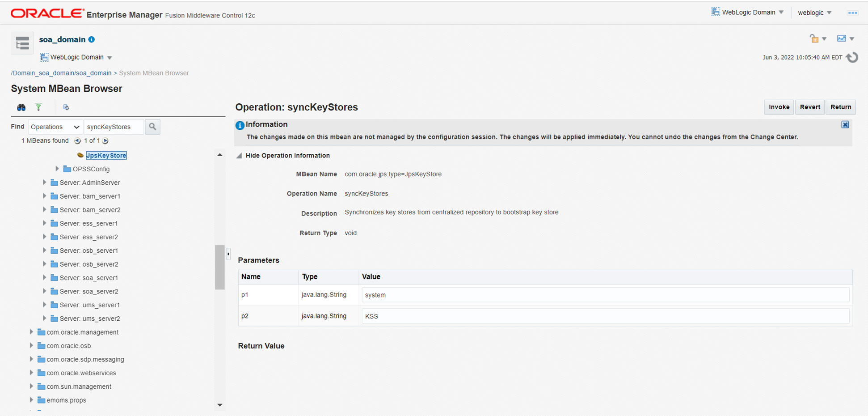The image size is (868, 416).
Task: Select Server: soa_server2 in tree
Action: click(x=89, y=291)
